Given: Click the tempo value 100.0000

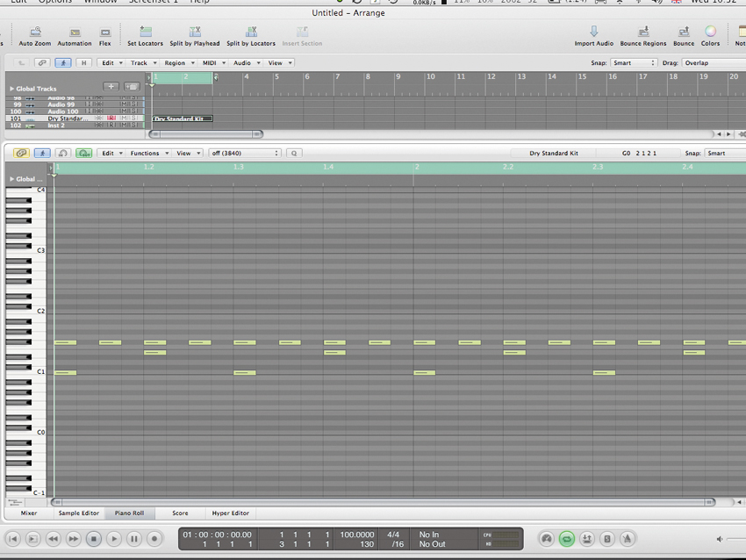Looking at the screenshot, I should click(x=357, y=535).
